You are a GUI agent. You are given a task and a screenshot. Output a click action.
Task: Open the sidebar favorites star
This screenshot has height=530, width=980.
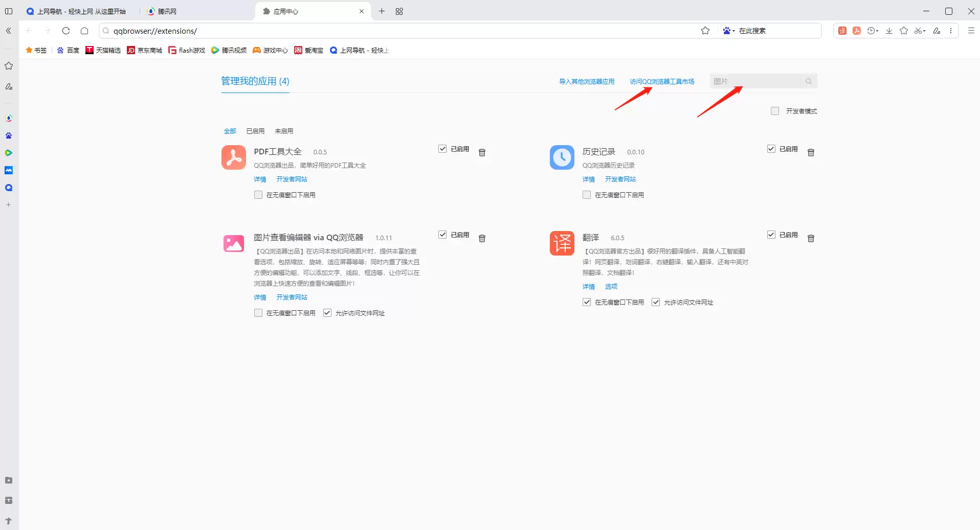point(9,66)
